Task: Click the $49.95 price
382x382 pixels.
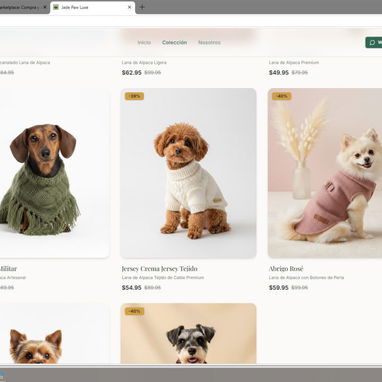Action: click(279, 72)
